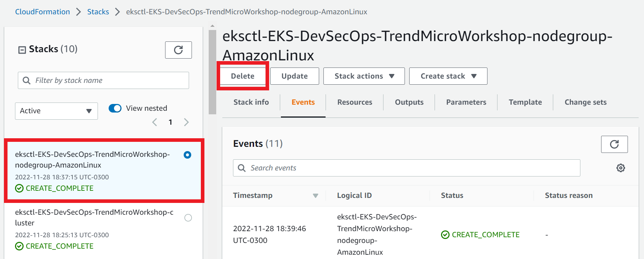Click stack timestamp 2022-11-28 18:25:13
The width and height of the screenshot is (644, 259).
pyautogui.click(x=62, y=235)
